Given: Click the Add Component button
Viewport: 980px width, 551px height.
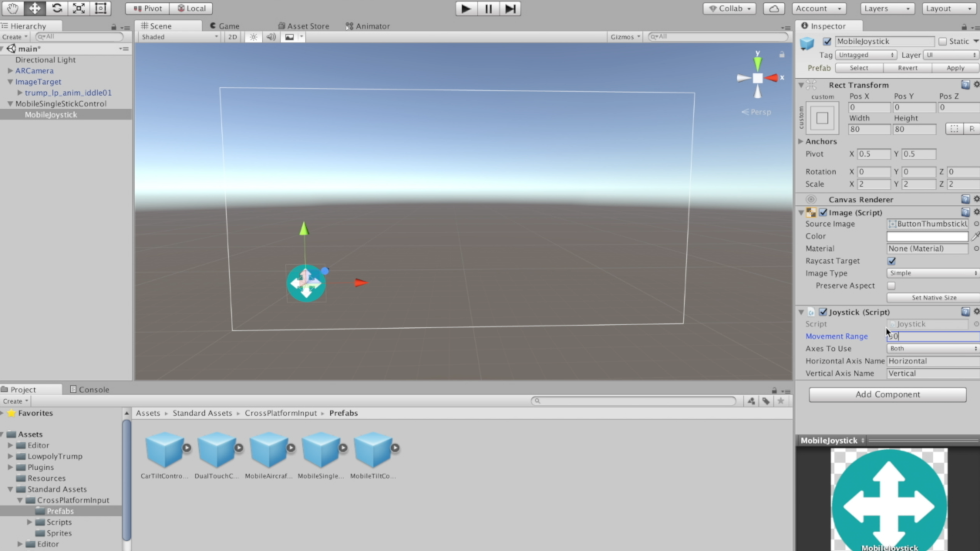Looking at the screenshot, I should click(887, 394).
